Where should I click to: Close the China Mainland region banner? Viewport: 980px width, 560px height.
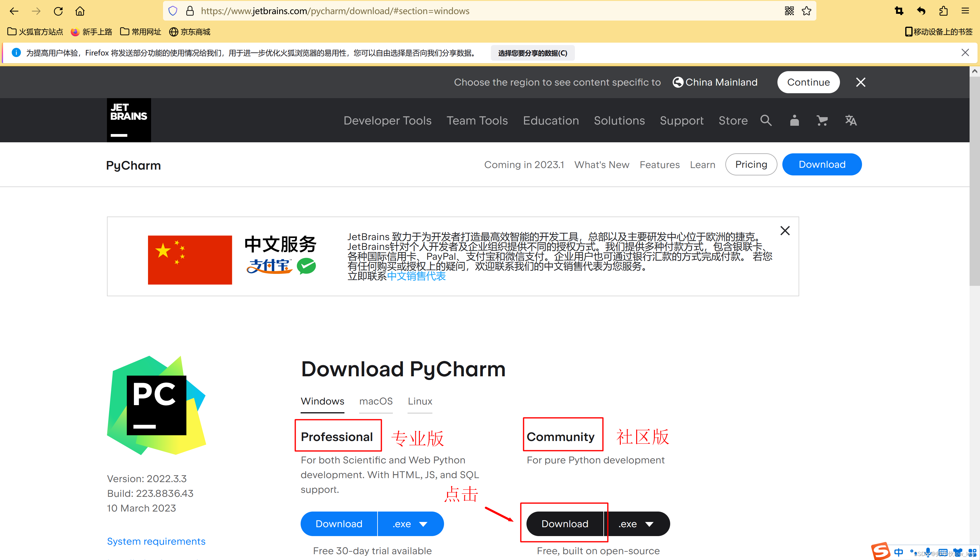tap(861, 82)
